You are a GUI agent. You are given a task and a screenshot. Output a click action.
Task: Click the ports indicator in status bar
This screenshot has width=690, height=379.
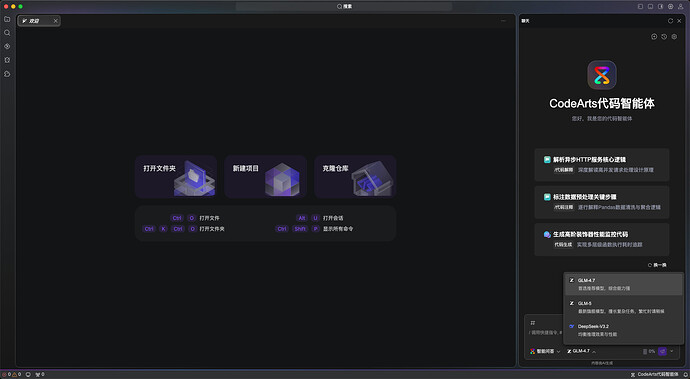tap(40, 375)
